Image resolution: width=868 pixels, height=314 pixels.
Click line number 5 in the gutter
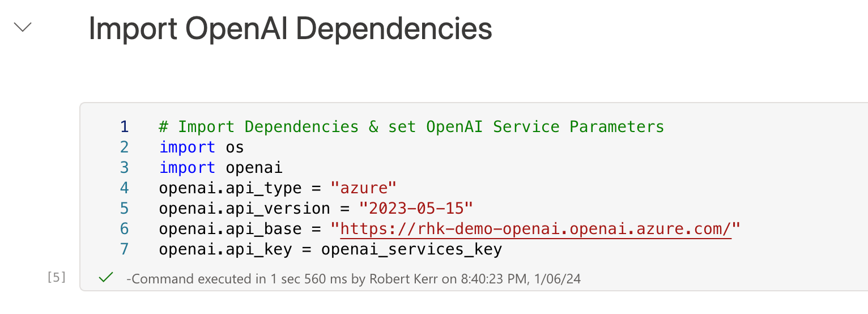click(x=124, y=209)
